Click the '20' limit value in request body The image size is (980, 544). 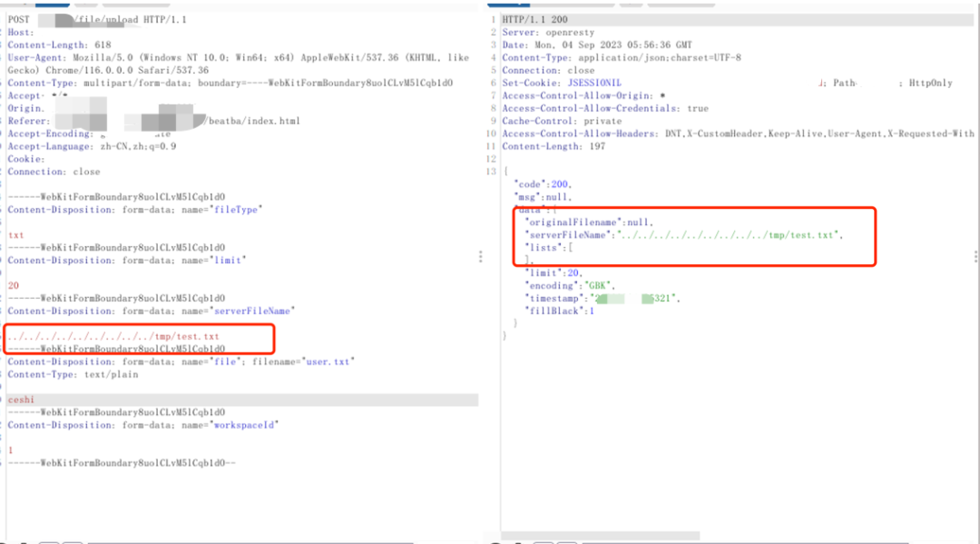click(13, 286)
